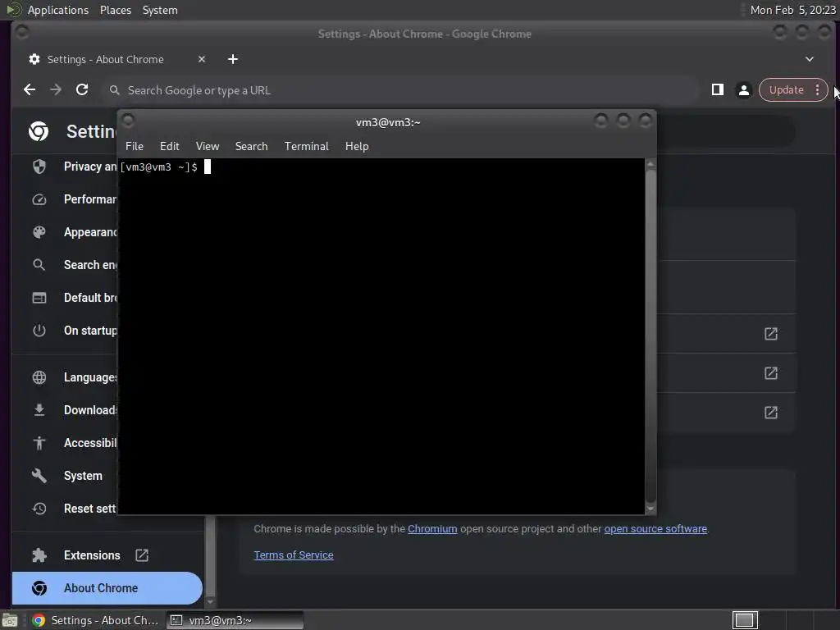This screenshot has height=630, width=840.
Task: Open the terminal View menu
Action: pyautogui.click(x=208, y=146)
